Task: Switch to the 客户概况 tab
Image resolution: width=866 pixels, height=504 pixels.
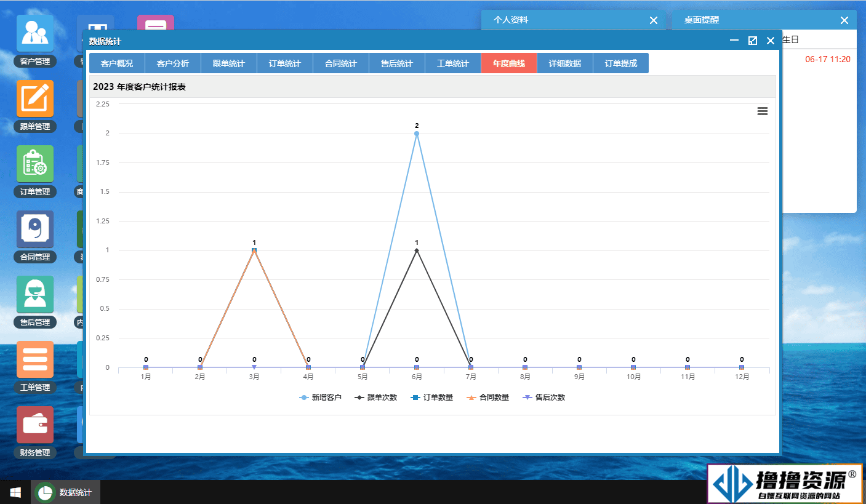Action: (117, 63)
